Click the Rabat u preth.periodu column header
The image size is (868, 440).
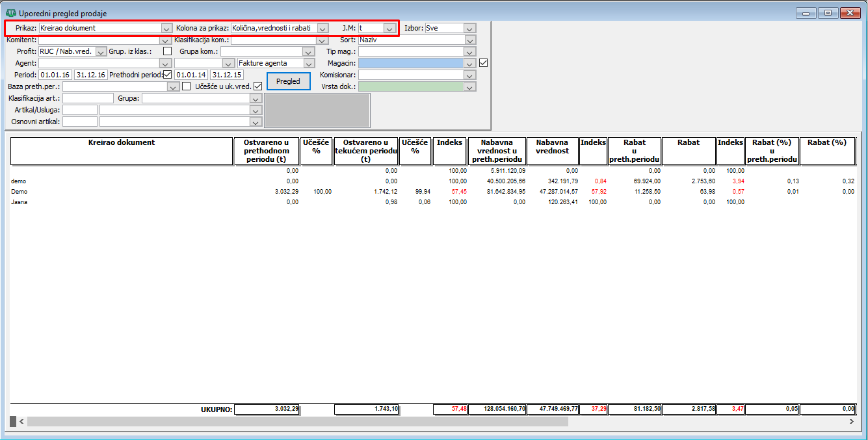[x=633, y=151]
